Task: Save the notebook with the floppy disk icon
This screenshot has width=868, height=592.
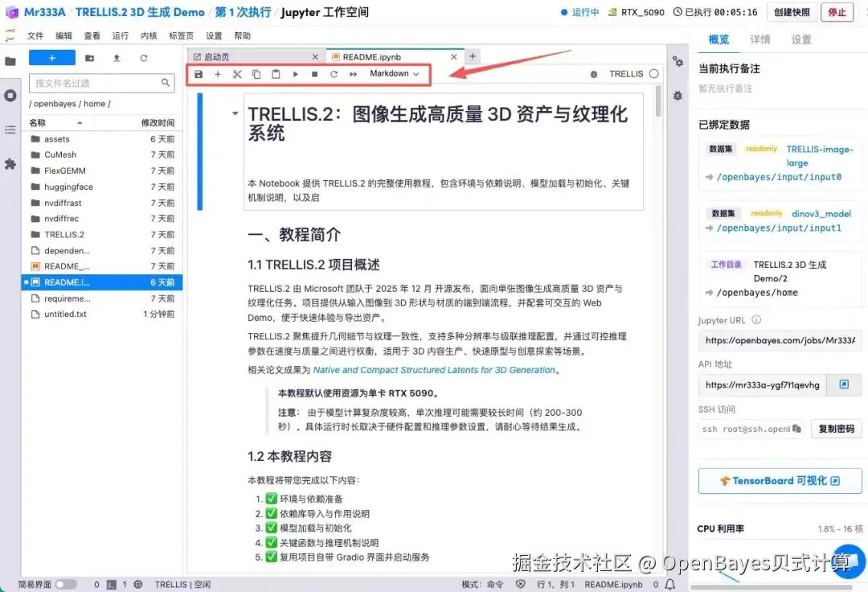Action: [199, 74]
